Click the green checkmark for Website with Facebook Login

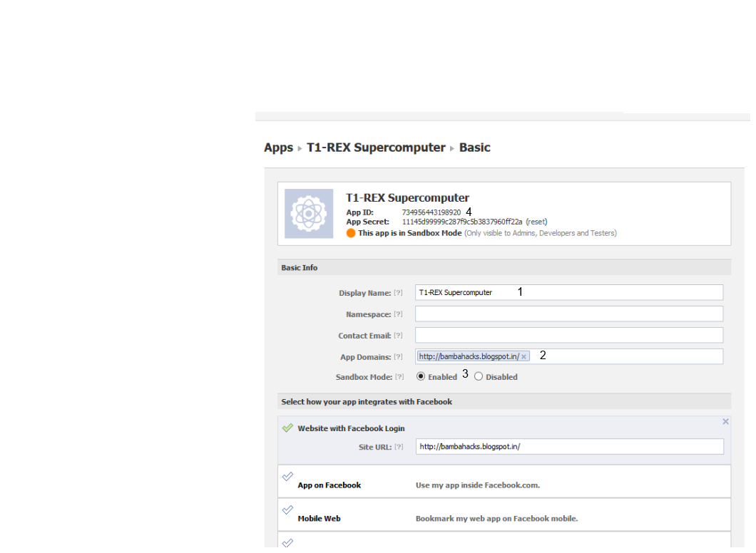pyautogui.click(x=287, y=428)
